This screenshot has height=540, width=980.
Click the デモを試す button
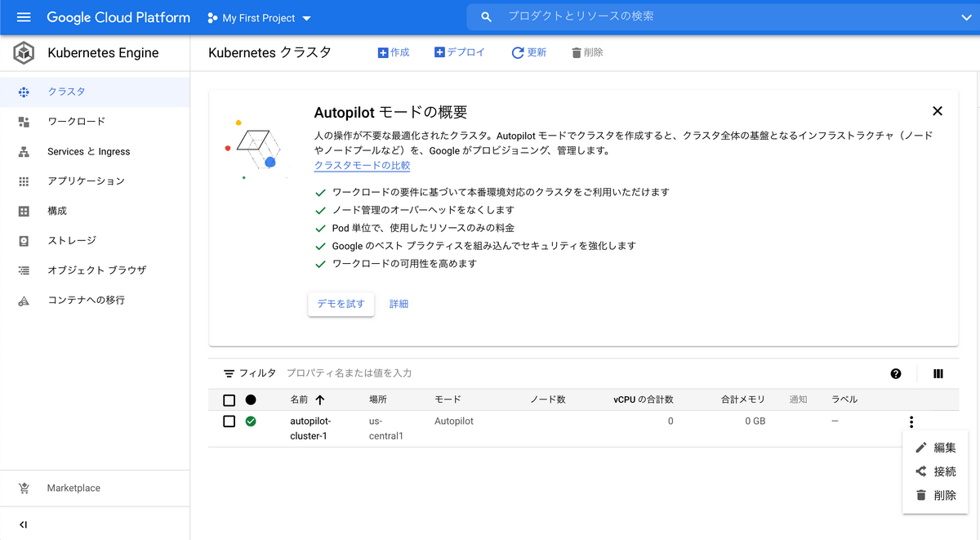341,304
